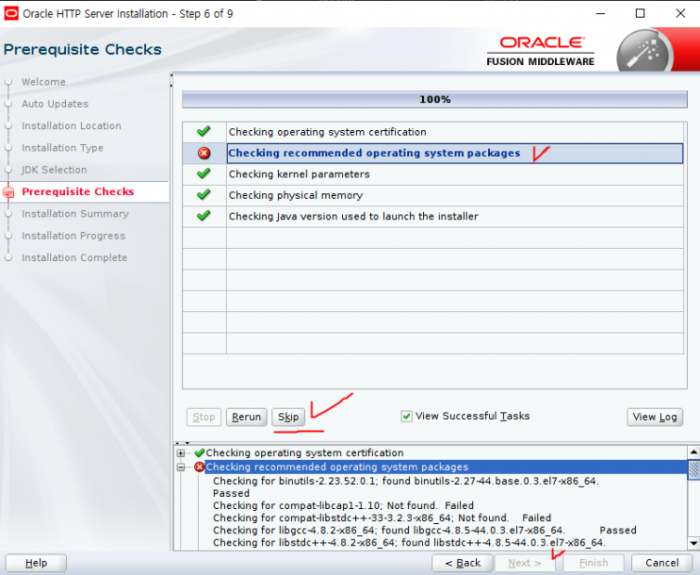Go Back to previous step
Screen dimensions: 700x575
[x=462, y=563]
